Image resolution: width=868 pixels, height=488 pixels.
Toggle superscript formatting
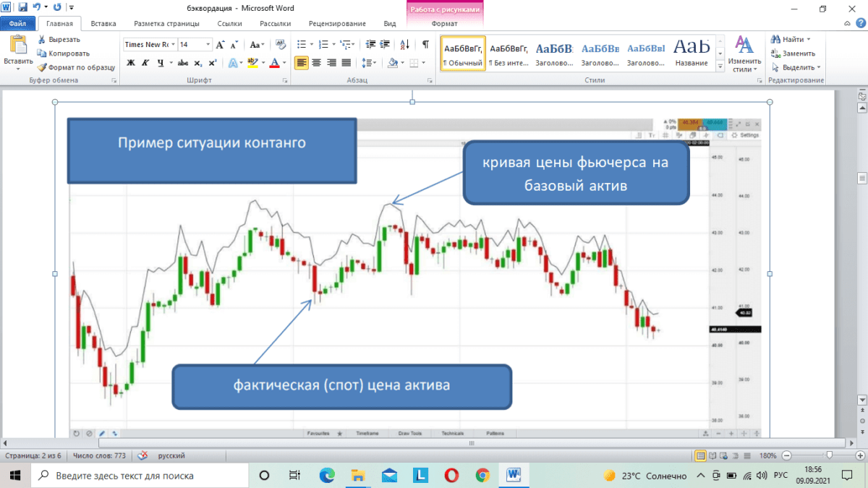(x=212, y=63)
